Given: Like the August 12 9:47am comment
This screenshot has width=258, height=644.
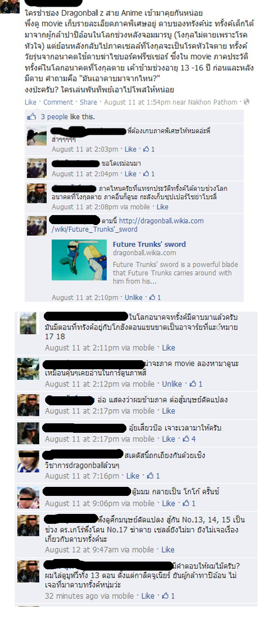Looking at the screenshot, I should coord(168,550).
